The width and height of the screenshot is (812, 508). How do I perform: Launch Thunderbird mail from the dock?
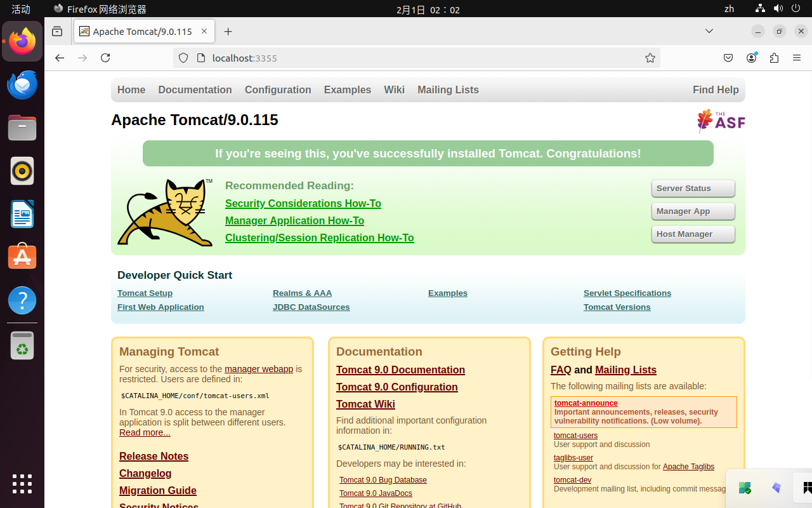[22, 84]
